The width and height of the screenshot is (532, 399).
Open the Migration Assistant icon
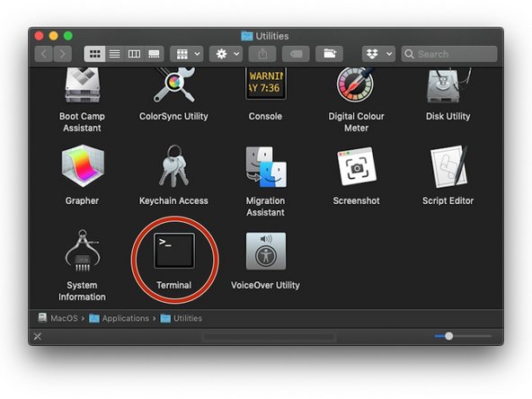pos(266,166)
